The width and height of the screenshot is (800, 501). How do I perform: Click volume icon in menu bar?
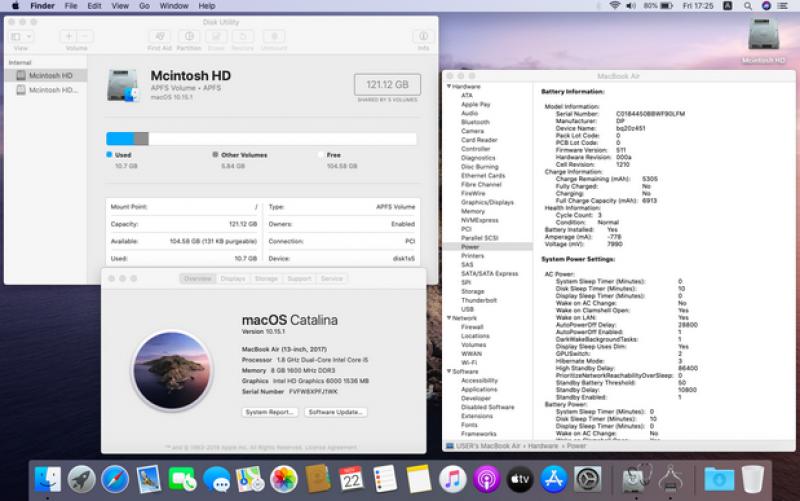pyautogui.click(x=631, y=6)
